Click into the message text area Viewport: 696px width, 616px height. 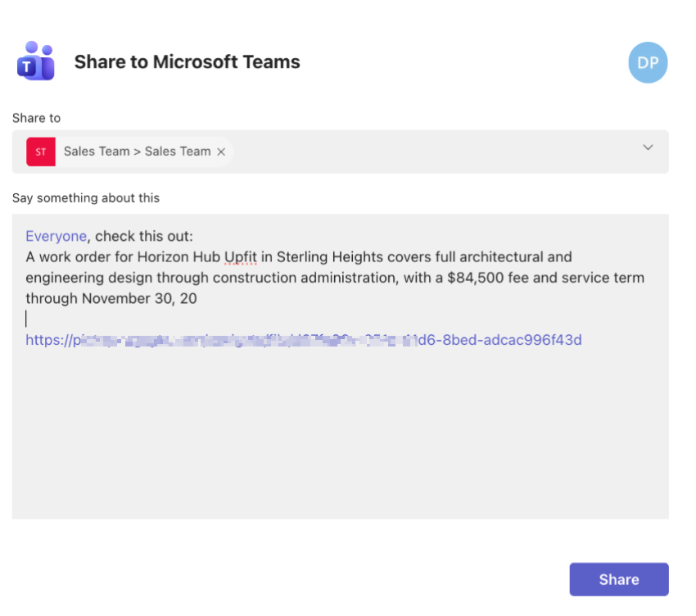[341, 366]
